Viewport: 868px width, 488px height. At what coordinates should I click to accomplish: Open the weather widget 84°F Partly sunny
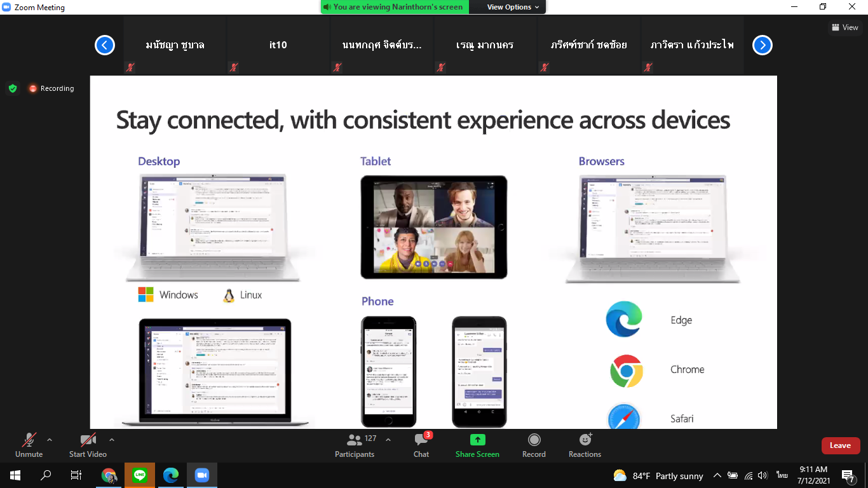pos(658,476)
